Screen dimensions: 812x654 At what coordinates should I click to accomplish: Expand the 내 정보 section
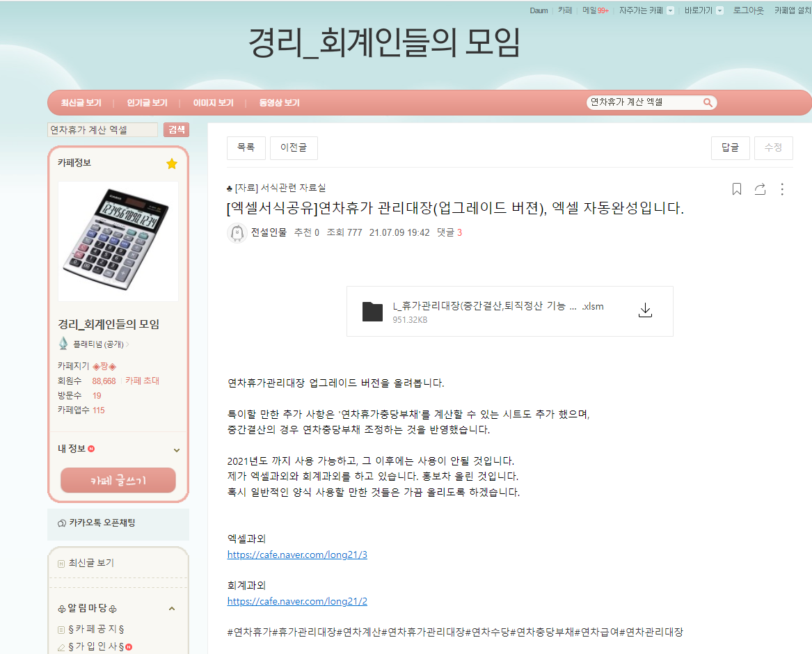click(176, 450)
